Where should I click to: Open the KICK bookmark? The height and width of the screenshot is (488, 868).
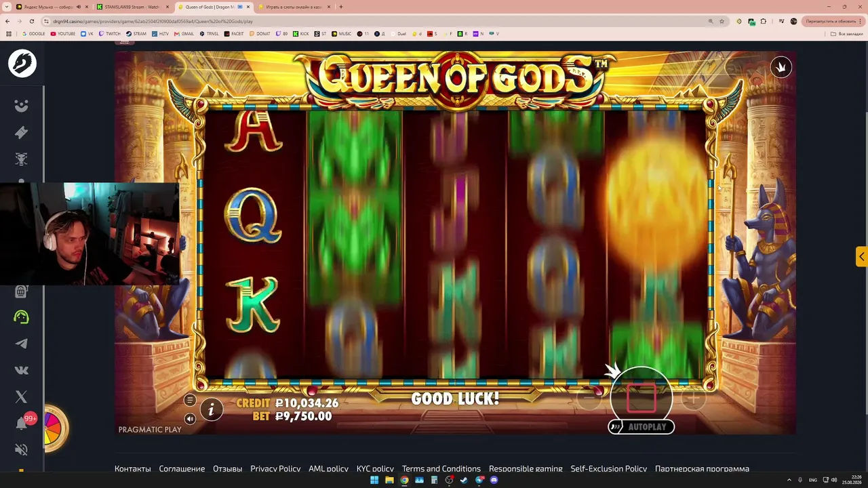click(x=300, y=34)
